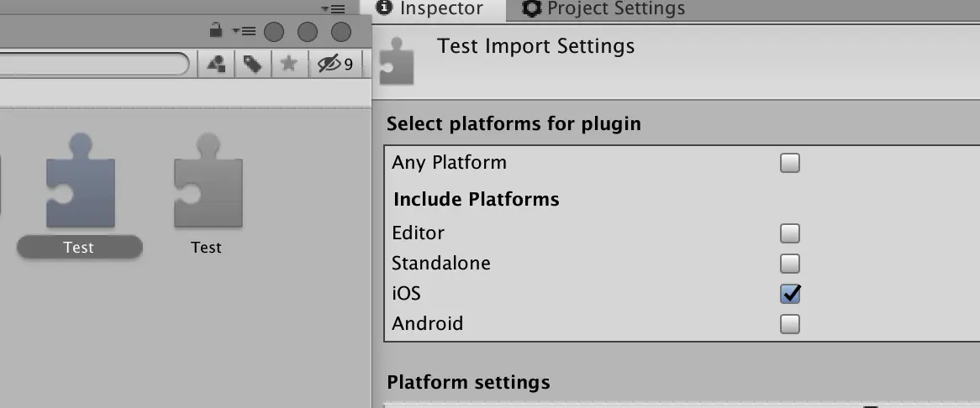This screenshot has width=980, height=408.
Task: Click the Test Import Settings puzzle icon
Action: [396, 61]
